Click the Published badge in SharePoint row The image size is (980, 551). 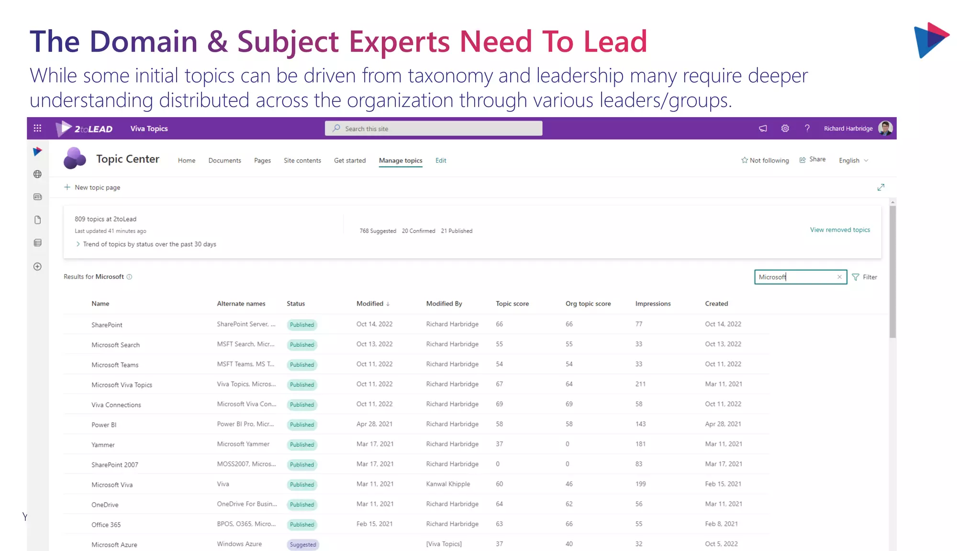302,325
